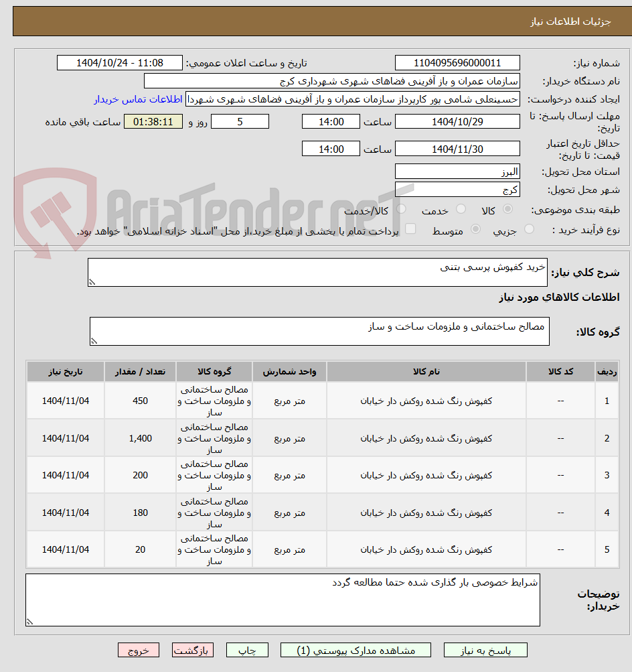The image size is (632, 672).
Task: Select the کالا/خدمت radio button
Action: click(x=400, y=209)
